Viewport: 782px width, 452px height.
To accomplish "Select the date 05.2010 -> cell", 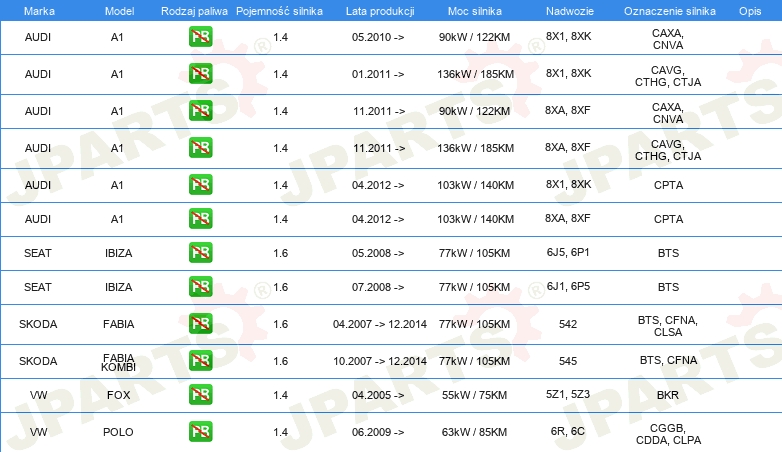I will click(378, 37).
